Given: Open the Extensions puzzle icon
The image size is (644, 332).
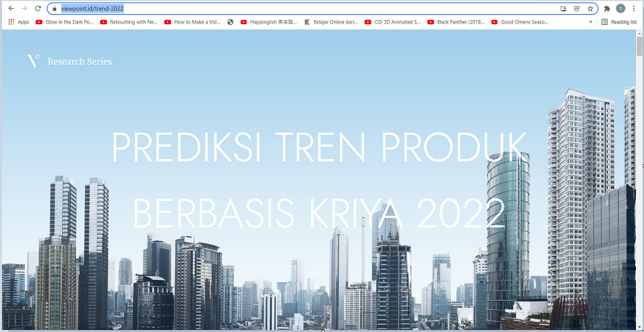Looking at the screenshot, I should click(607, 8).
